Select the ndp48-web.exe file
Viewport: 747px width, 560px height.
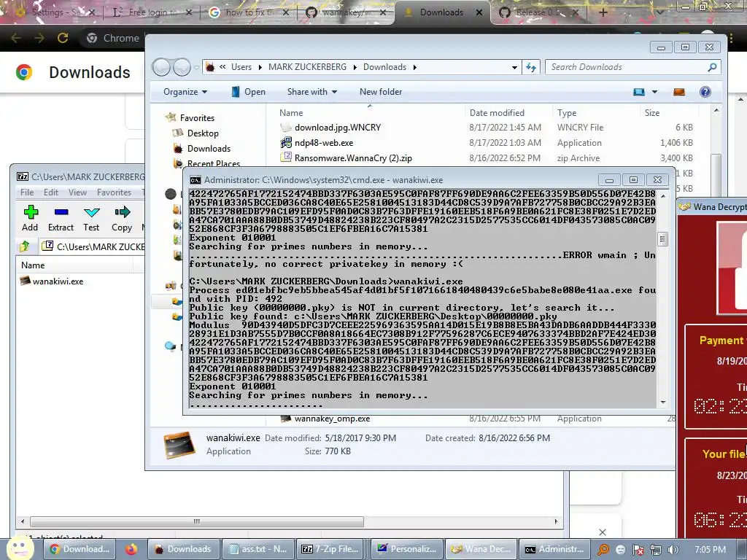point(324,143)
